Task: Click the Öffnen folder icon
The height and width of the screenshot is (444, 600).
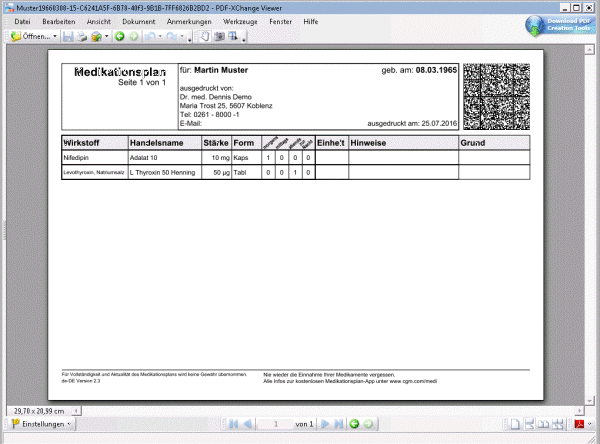Action: (x=15, y=36)
